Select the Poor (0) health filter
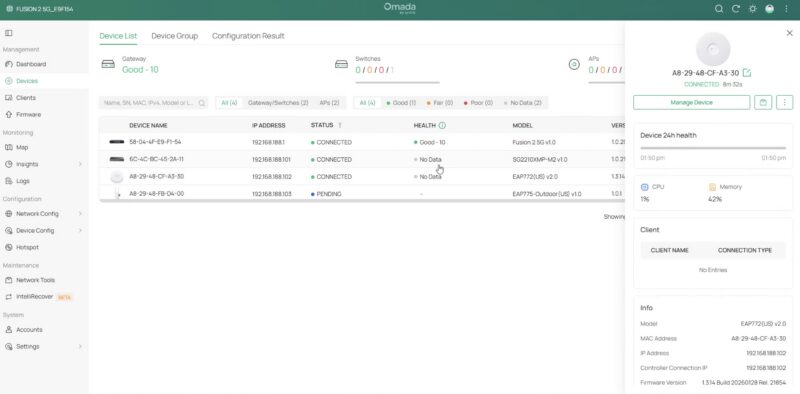 click(478, 103)
